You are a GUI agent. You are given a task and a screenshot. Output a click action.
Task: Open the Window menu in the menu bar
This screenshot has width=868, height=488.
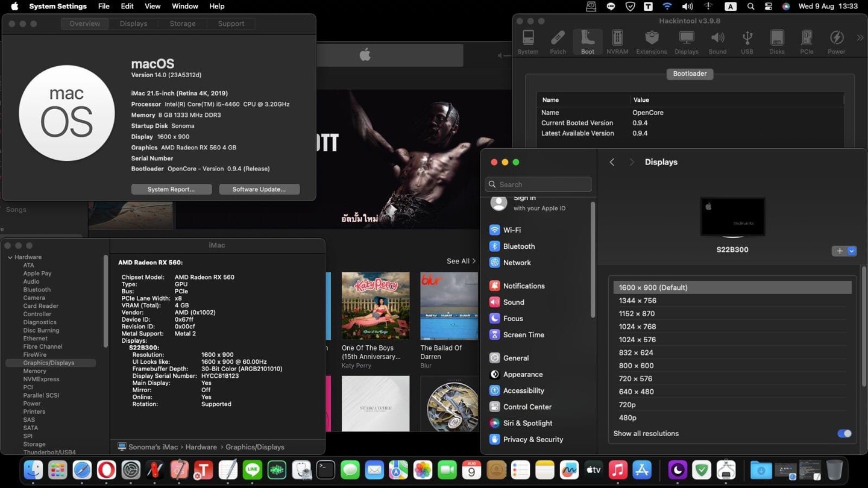(184, 6)
